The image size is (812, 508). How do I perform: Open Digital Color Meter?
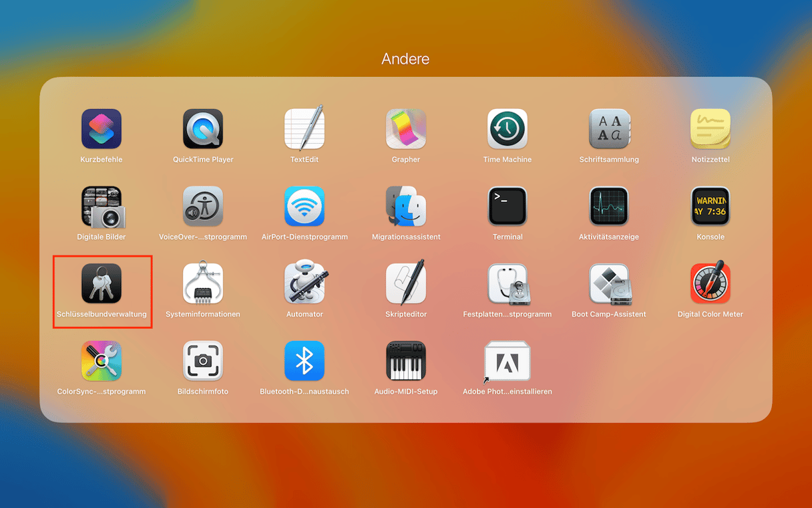pos(710,284)
